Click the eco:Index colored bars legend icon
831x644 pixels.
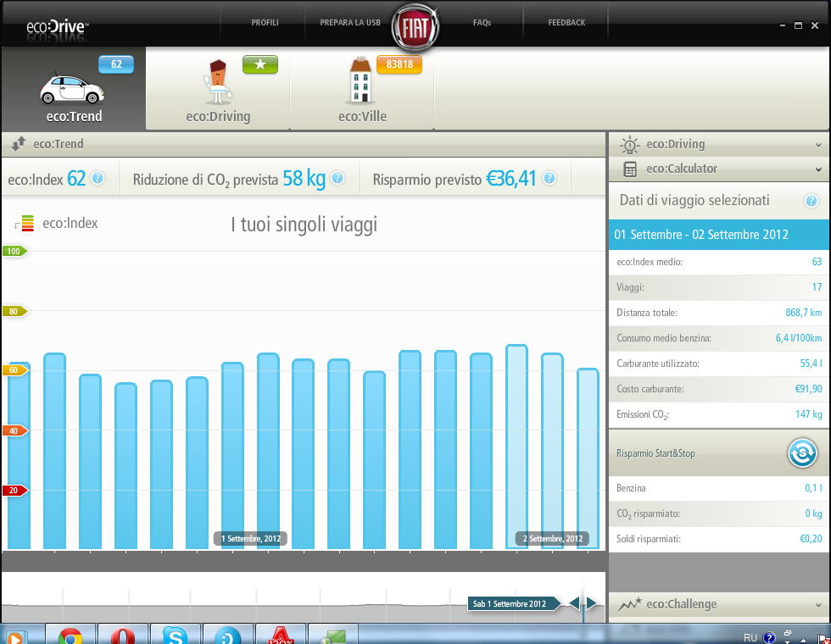(x=26, y=224)
